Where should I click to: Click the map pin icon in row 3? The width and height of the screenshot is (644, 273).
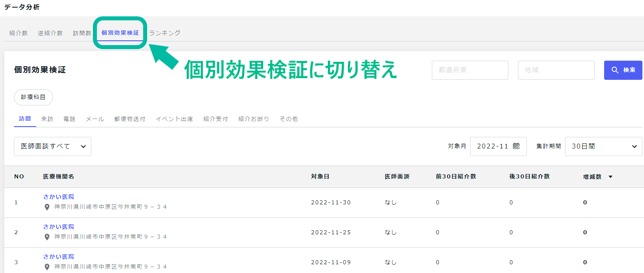[x=47, y=267]
